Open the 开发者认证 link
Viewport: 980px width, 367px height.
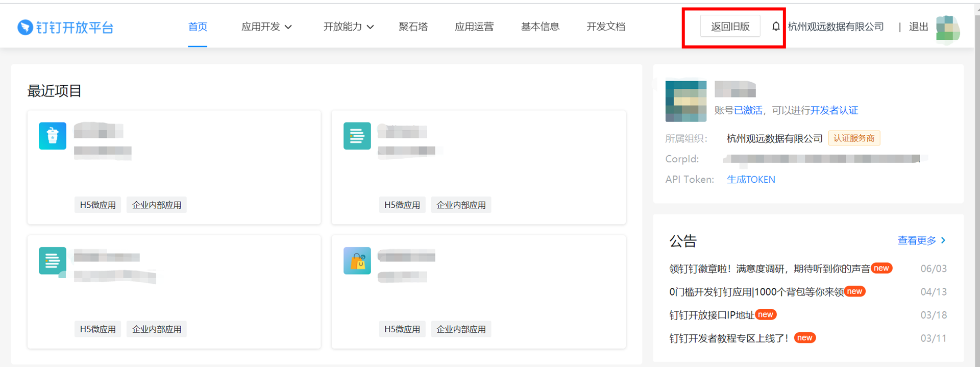click(834, 110)
